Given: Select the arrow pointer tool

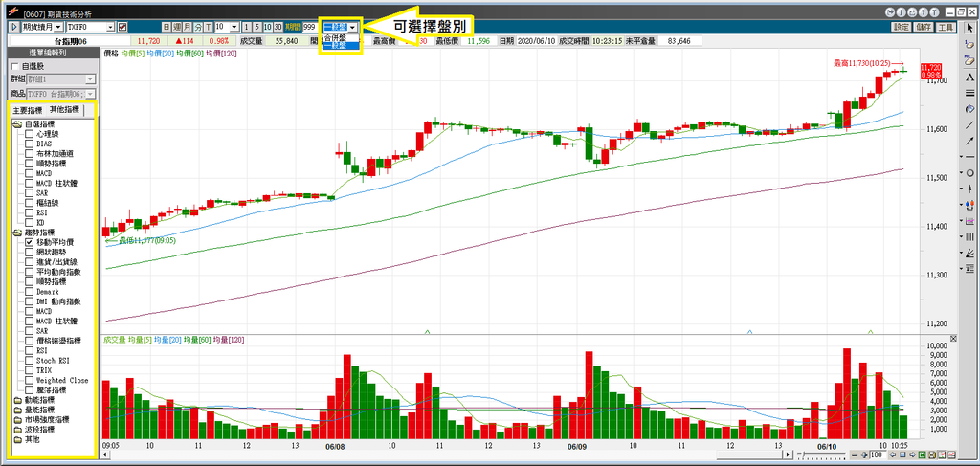Looking at the screenshot, I should [x=970, y=26].
